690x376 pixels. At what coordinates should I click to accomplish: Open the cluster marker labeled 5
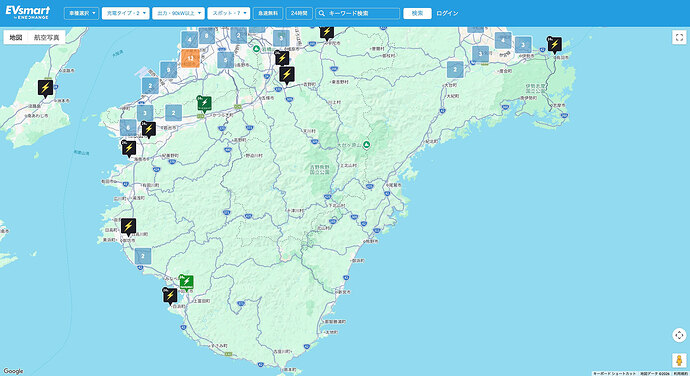pos(225,60)
